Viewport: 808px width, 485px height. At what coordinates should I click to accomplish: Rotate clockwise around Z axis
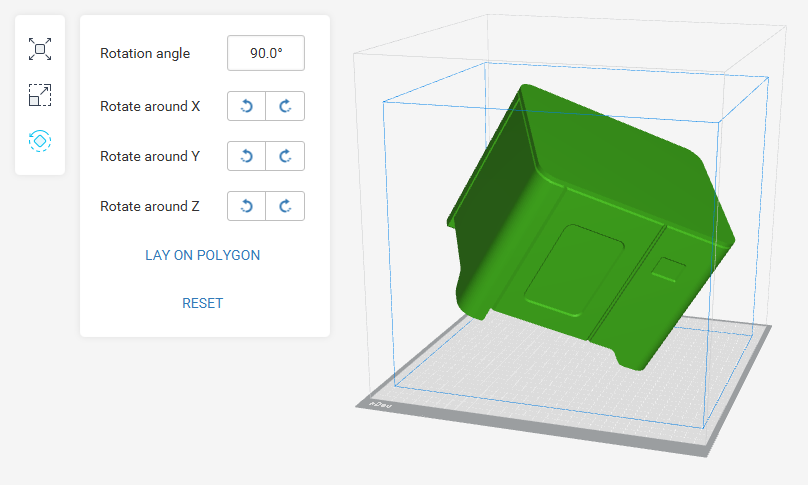[x=285, y=206]
